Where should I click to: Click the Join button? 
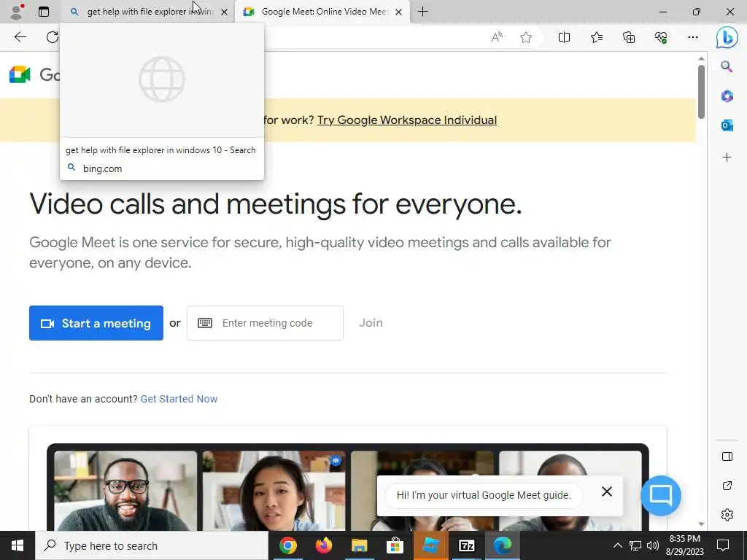point(371,323)
